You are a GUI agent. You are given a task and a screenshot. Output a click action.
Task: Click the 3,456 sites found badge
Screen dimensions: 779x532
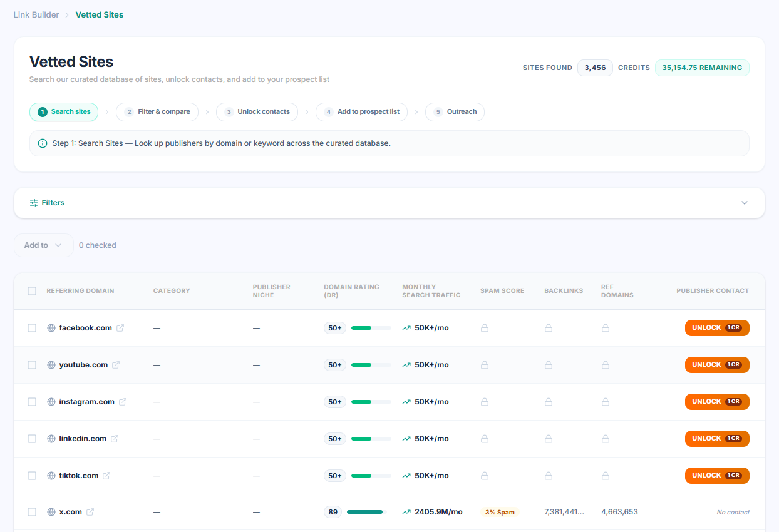[595, 68]
